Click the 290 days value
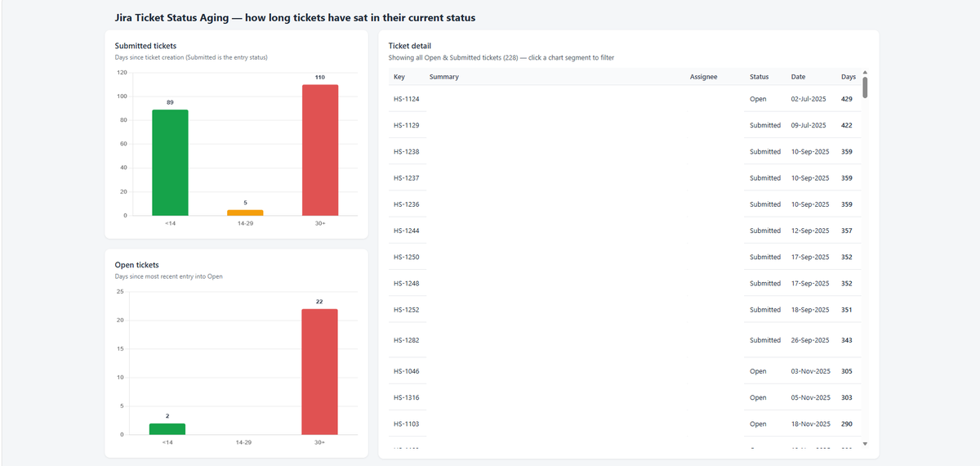 [x=847, y=424]
